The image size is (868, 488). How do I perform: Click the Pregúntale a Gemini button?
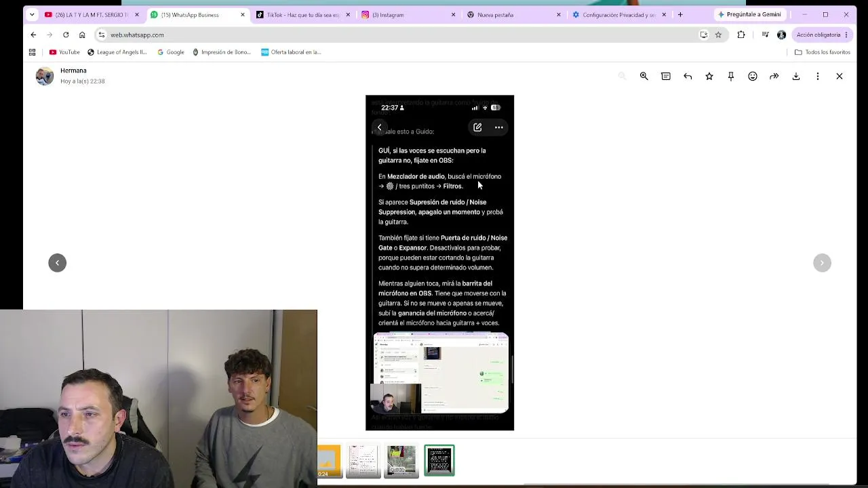[749, 15]
